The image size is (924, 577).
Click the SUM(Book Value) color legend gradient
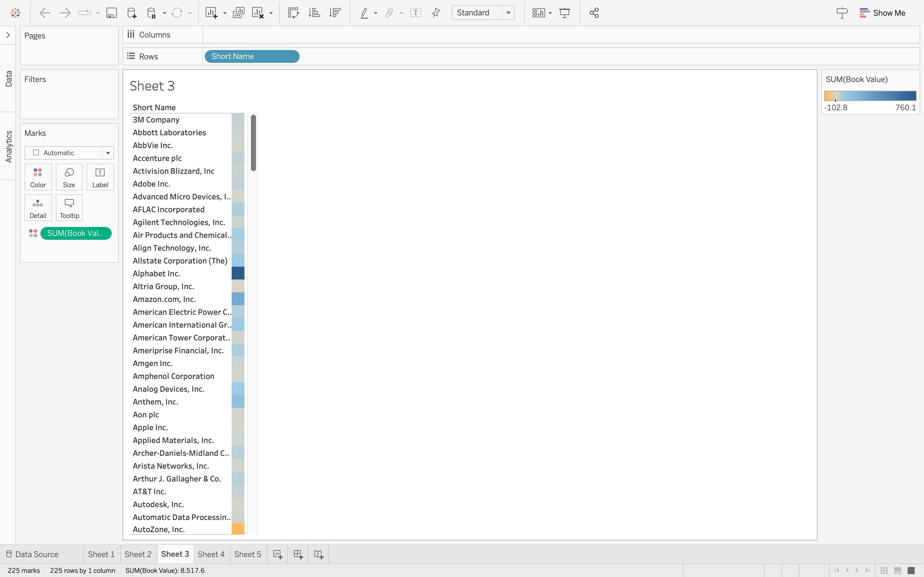870,96
